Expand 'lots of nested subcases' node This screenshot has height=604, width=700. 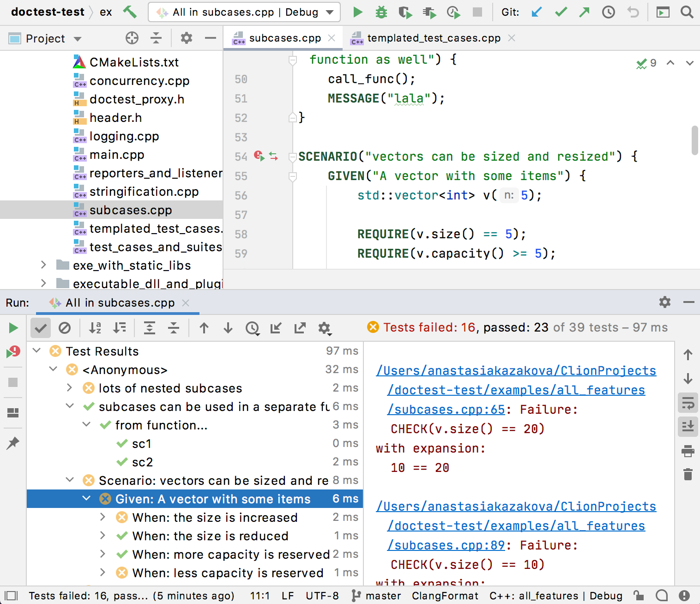click(x=70, y=388)
